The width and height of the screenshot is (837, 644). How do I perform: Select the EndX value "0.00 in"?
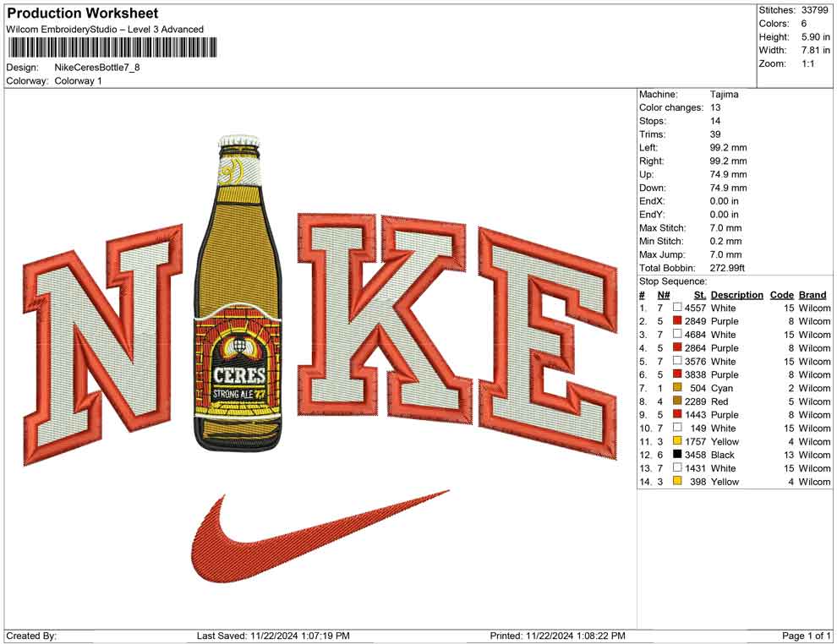coord(725,201)
